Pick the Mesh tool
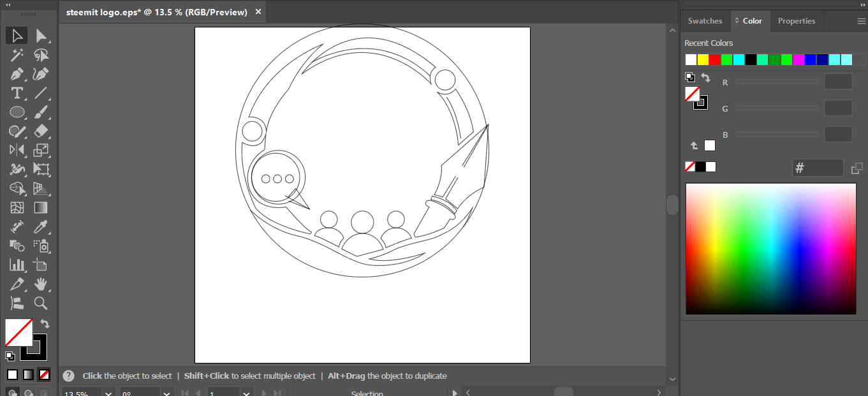Image resolution: width=868 pixels, height=396 pixels. point(17,208)
